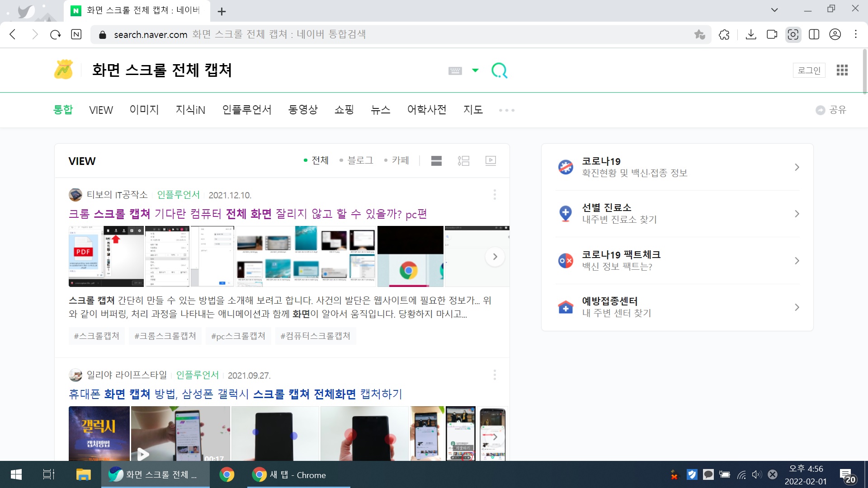Open the VIEW search tab
Image resolution: width=868 pixels, height=488 pixels.
[101, 110]
